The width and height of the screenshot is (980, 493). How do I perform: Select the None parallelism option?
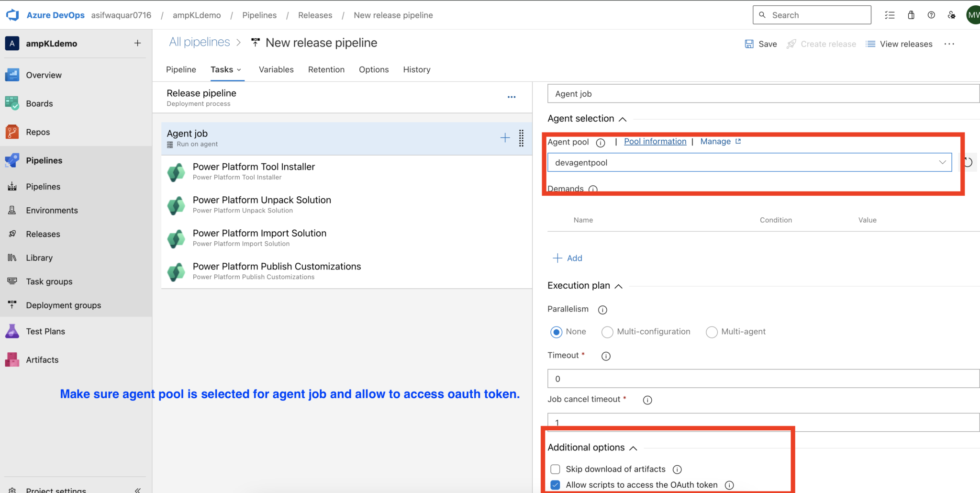[x=556, y=332]
